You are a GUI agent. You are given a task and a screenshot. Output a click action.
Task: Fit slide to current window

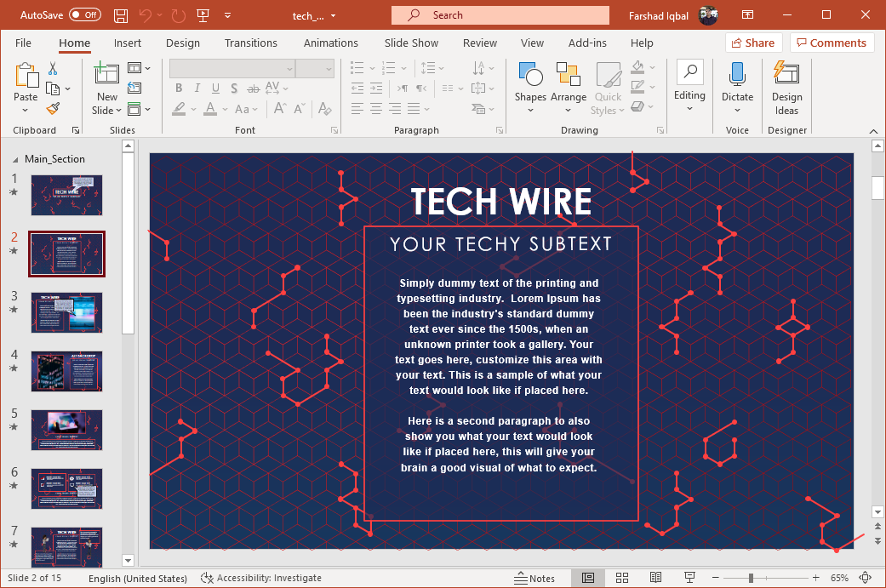point(866,578)
